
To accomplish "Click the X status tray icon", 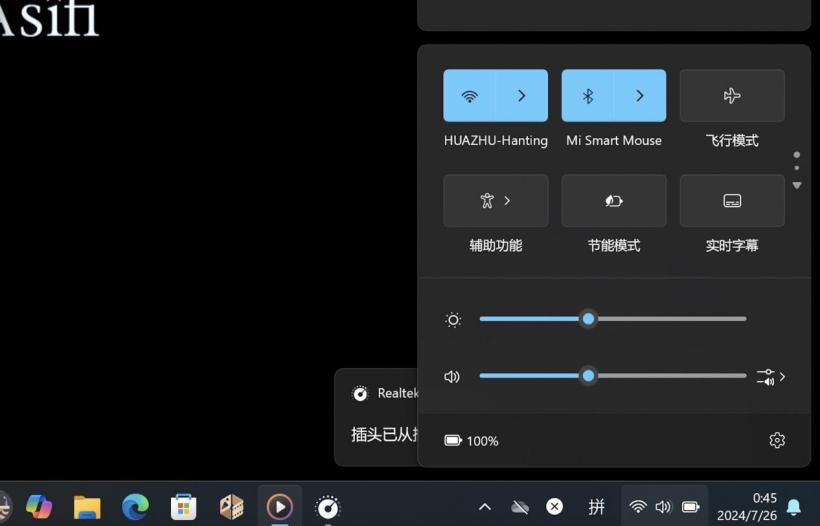I will coord(554,506).
